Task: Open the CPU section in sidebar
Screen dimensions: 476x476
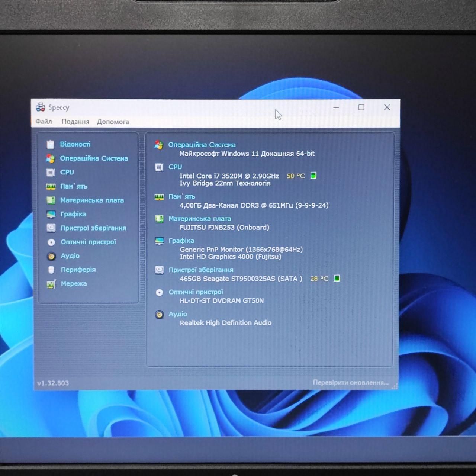Action: [x=67, y=172]
